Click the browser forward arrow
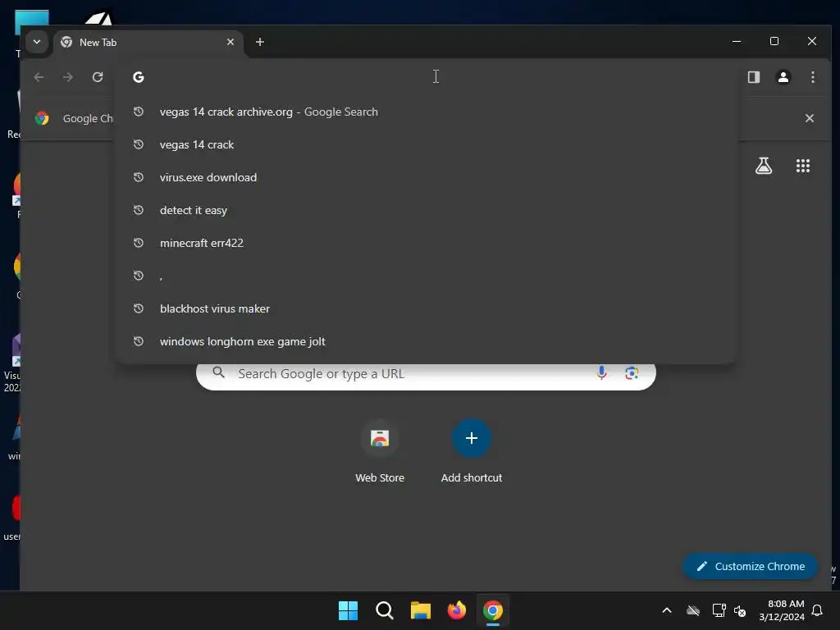The width and height of the screenshot is (840, 630). [x=68, y=77]
